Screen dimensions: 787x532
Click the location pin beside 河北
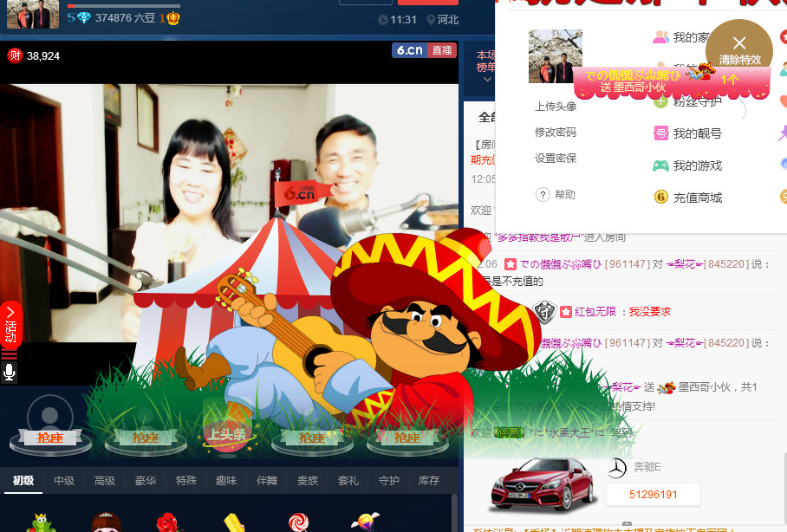(431, 20)
